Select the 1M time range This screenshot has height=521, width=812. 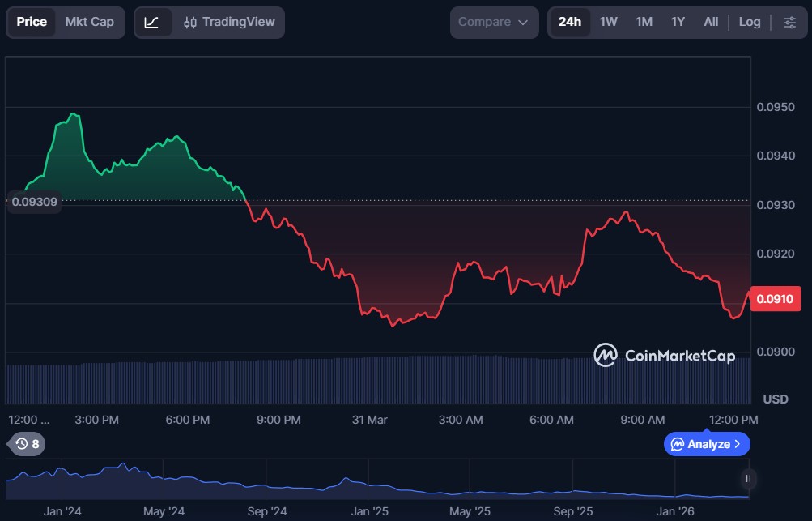click(x=644, y=22)
